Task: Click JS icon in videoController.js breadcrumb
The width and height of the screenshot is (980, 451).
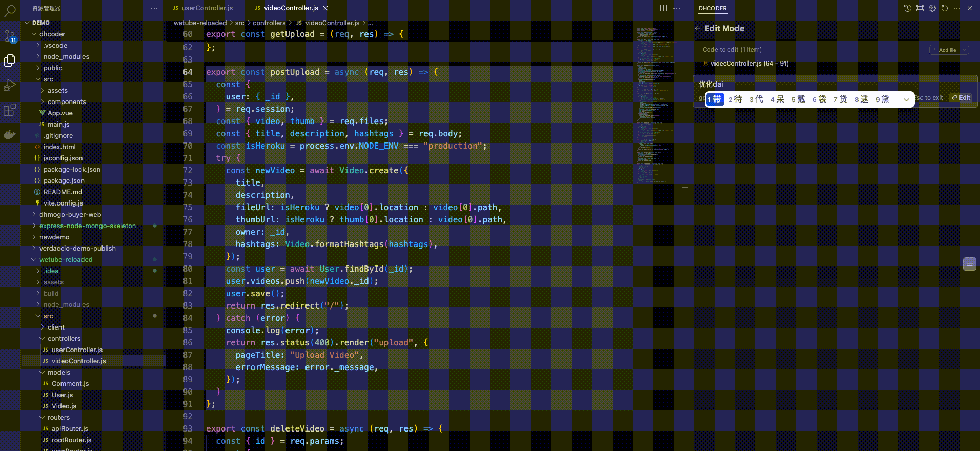Action: (x=299, y=23)
